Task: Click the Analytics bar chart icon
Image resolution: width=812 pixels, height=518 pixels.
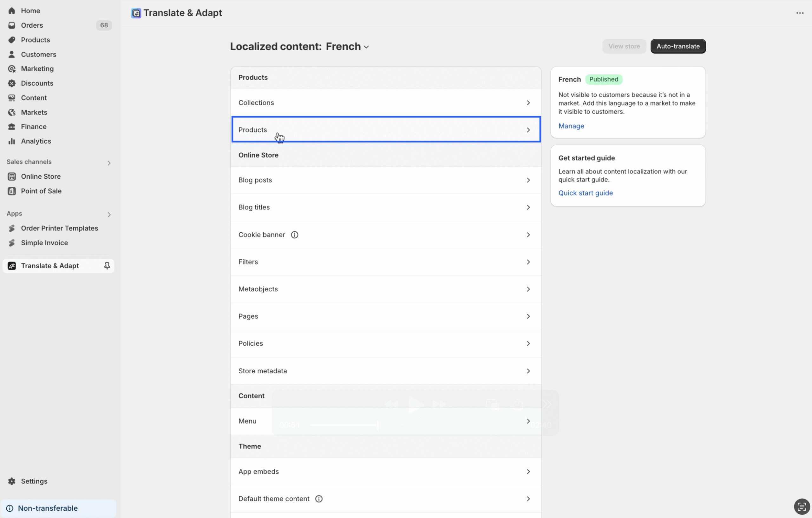Action: point(12,141)
